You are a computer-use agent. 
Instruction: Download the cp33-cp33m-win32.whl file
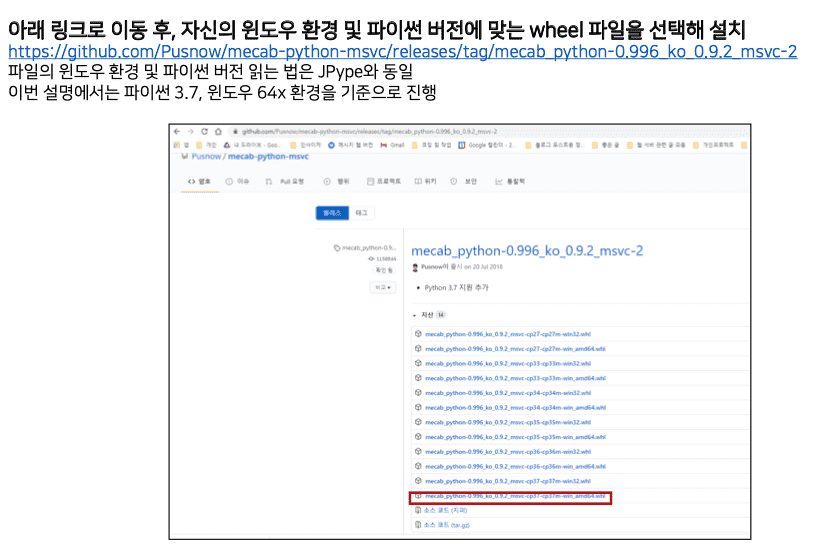pyautogui.click(x=508, y=364)
